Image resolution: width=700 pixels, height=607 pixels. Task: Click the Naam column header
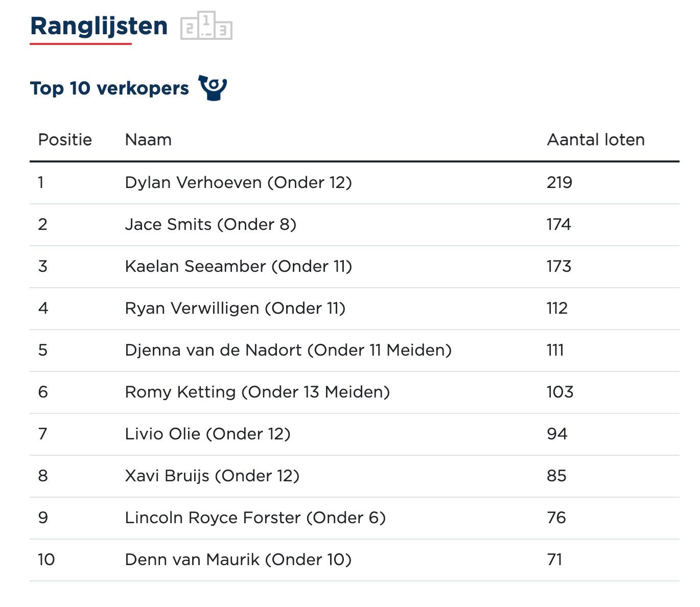[x=148, y=140]
